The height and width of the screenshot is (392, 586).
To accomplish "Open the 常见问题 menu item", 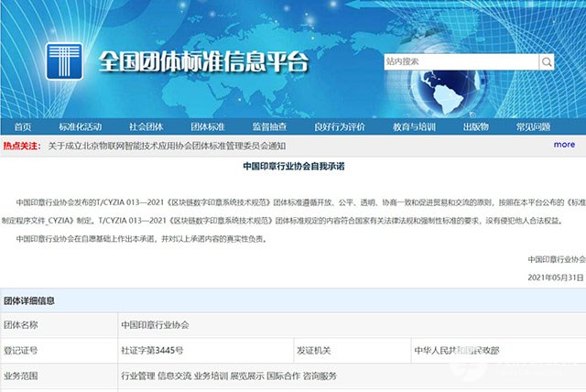I will pos(533,127).
